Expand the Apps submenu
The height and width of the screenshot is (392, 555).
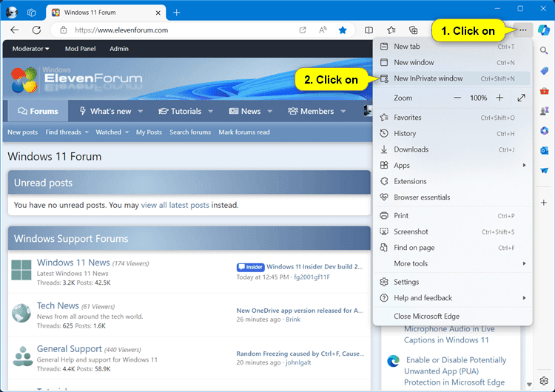pyautogui.click(x=452, y=165)
